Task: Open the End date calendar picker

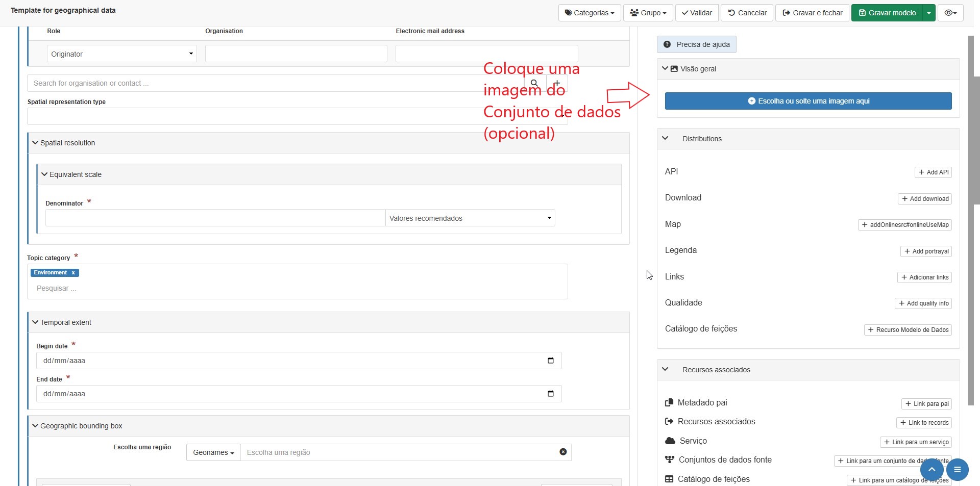Action: pos(550,394)
